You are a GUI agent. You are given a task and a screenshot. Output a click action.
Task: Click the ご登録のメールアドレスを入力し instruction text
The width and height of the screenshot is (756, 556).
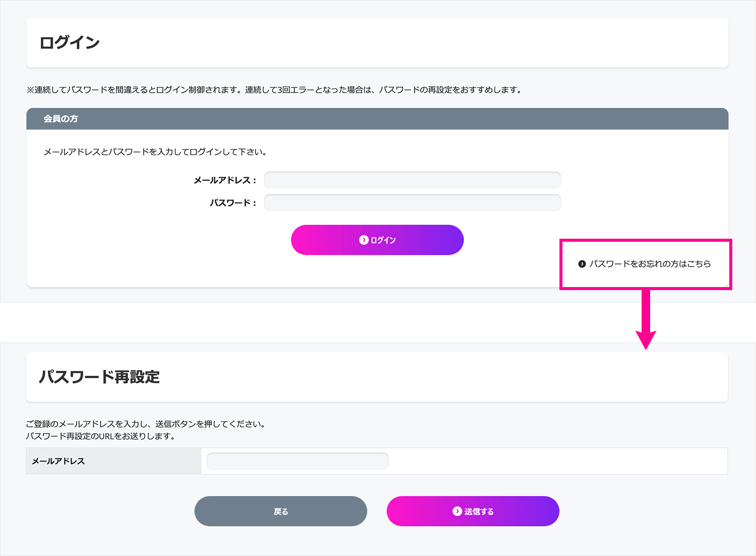coord(146,424)
